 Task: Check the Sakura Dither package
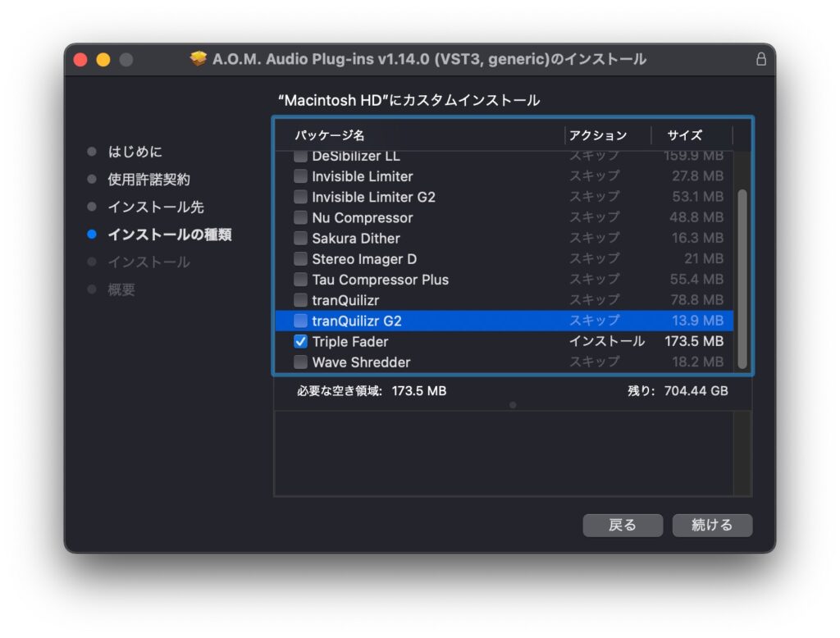coord(301,238)
